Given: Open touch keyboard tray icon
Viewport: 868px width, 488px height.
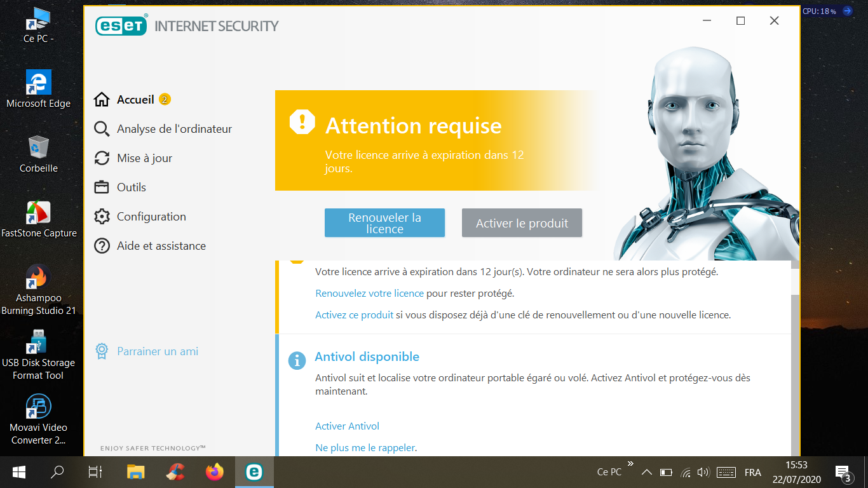Looking at the screenshot, I should (x=726, y=472).
